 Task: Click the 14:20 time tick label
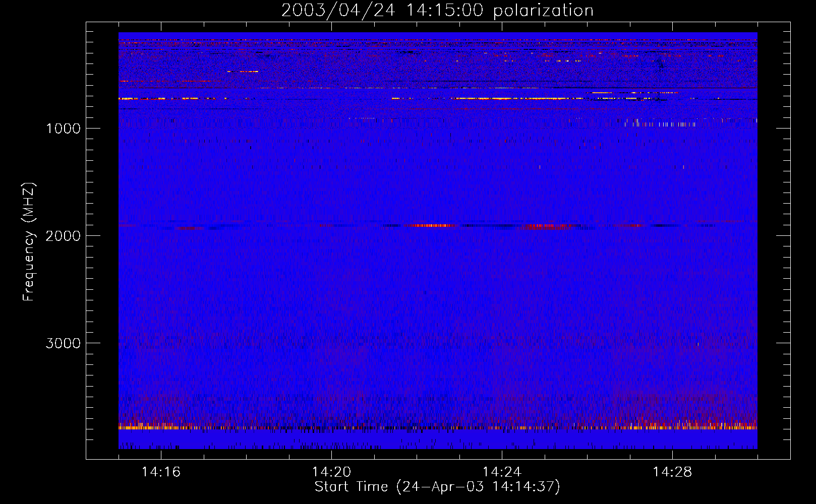pos(331,472)
